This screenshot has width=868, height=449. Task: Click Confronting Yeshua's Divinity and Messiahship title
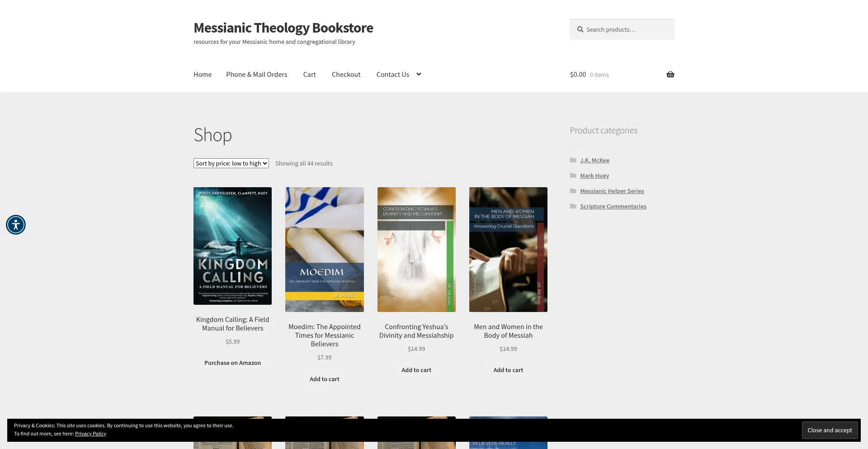point(416,331)
